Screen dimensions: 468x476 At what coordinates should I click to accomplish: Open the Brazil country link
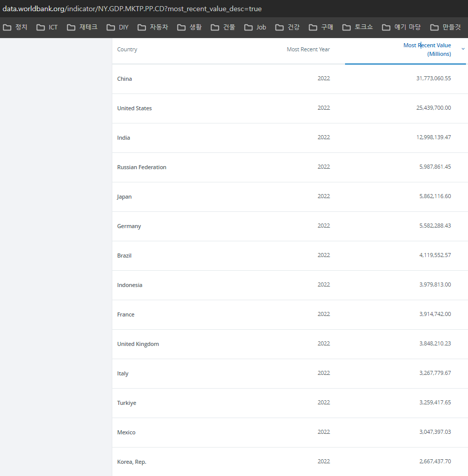(x=124, y=256)
